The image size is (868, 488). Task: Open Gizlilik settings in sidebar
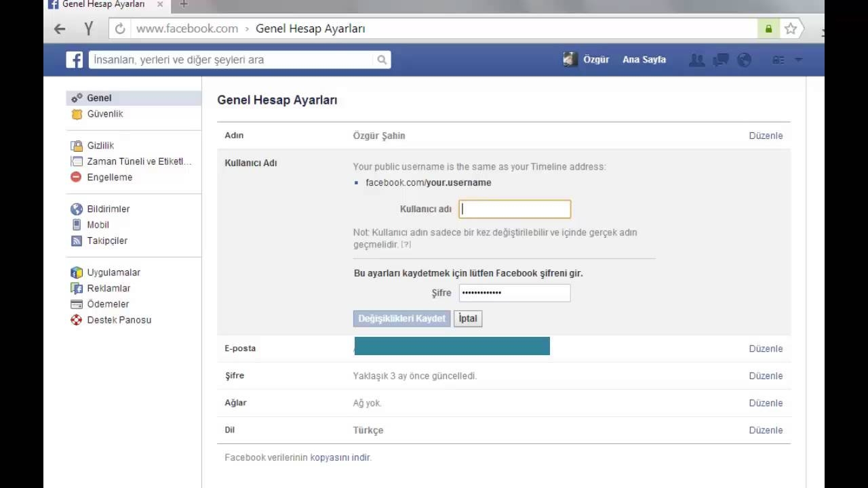100,146
